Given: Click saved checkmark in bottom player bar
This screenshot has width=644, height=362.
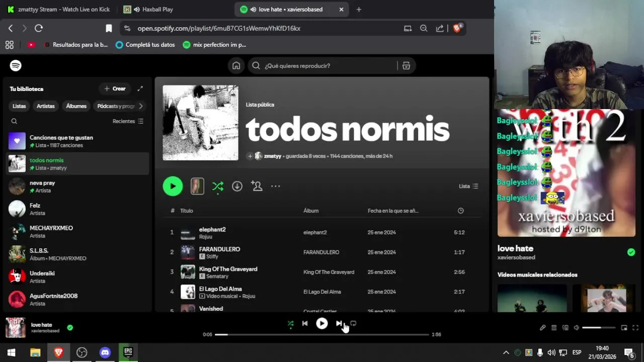Looking at the screenshot, I should click(70, 327).
